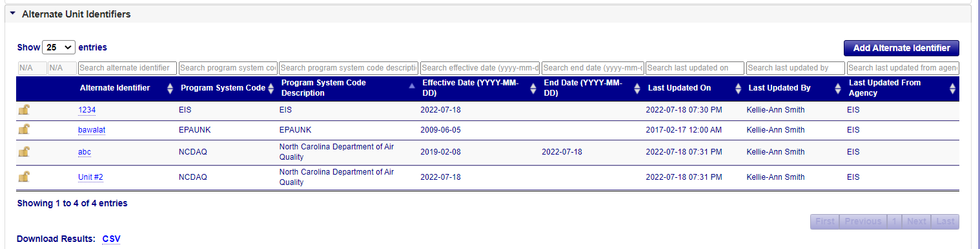980x249 pixels.
Task: Sort by Last Updated By column arrows
Action: point(838,89)
